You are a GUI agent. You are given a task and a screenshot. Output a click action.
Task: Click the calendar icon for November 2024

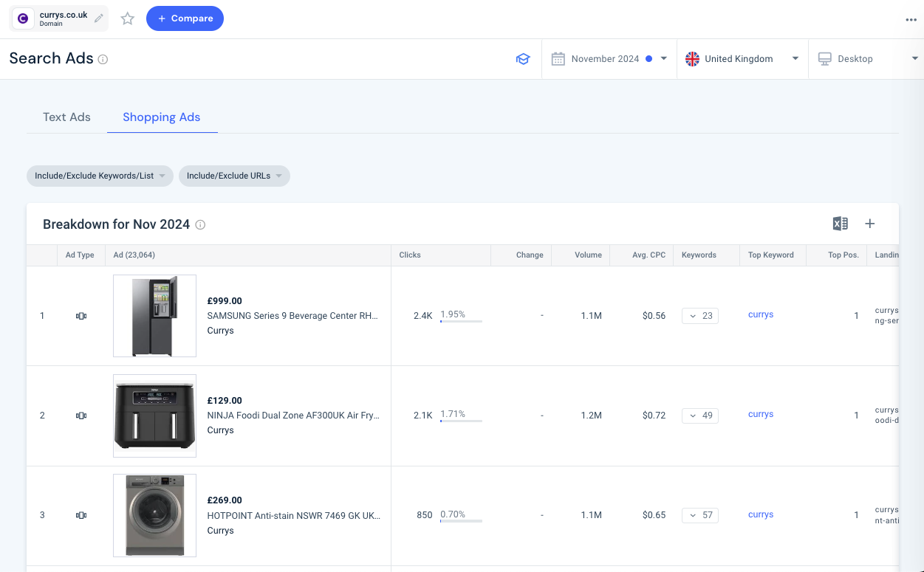[x=558, y=58]
